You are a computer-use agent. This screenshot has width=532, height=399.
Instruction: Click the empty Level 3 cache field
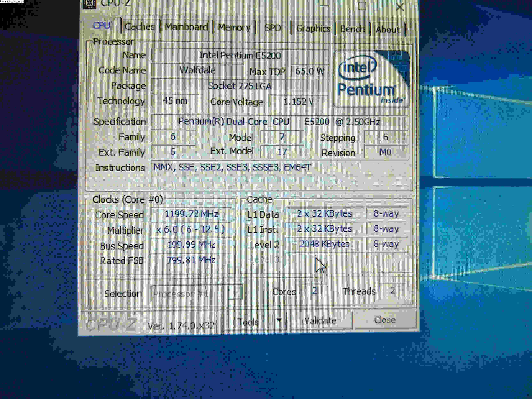[325, 259]
